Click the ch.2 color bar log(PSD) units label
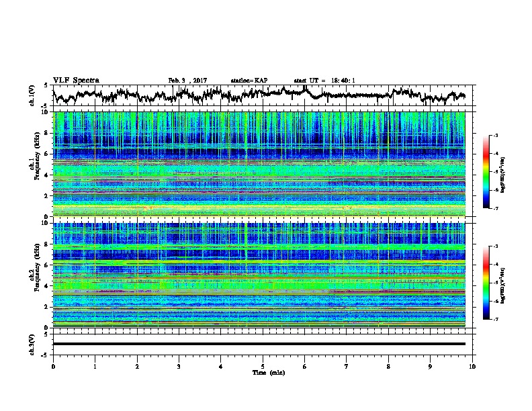 pyautogui.click(x=503, y=285)
